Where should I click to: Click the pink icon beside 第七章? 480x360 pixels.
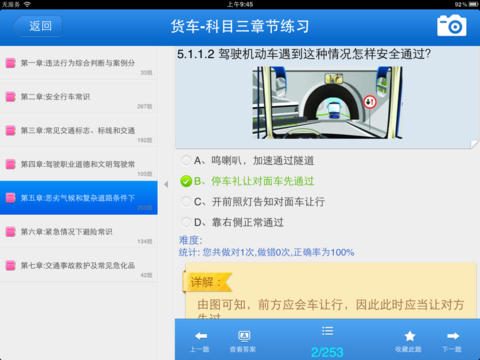[10, 265]
